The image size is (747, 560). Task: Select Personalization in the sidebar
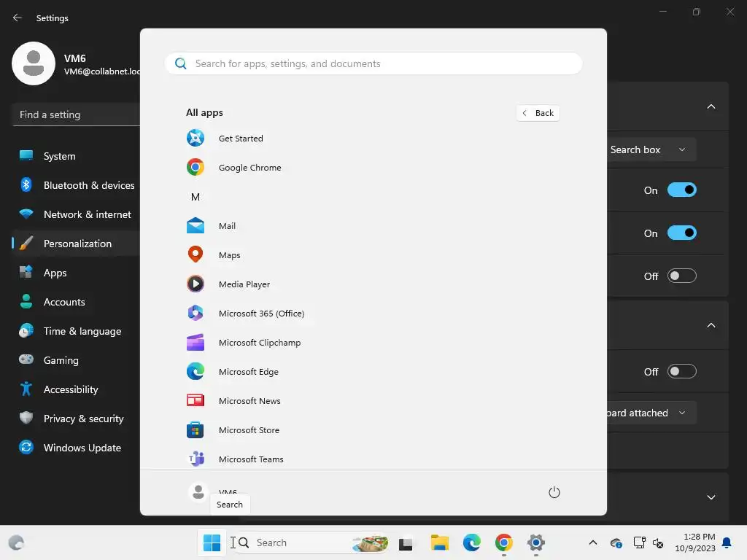point(76,244)
